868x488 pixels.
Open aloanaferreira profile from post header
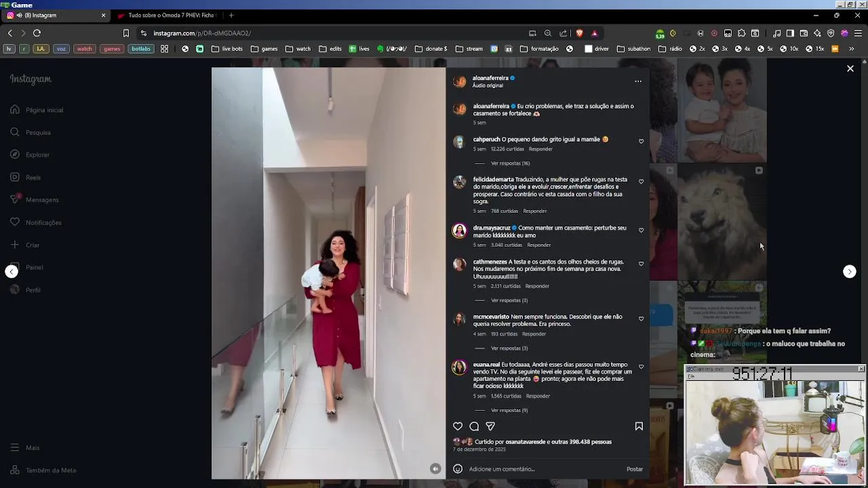point(490,78)
